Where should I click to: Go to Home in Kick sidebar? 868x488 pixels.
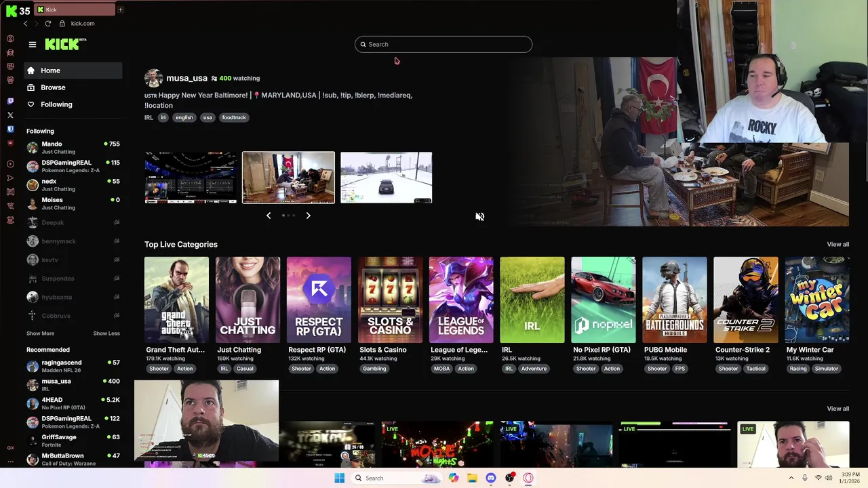tap(73, 70)
